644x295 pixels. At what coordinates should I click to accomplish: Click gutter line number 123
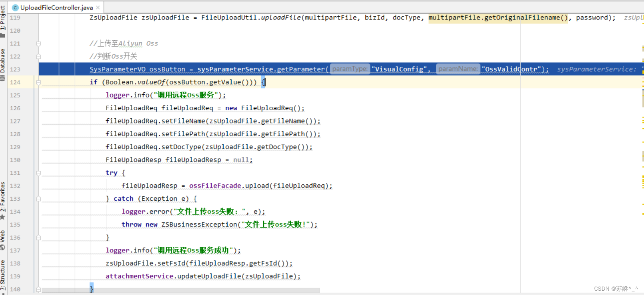pyautogui.click(x=15, y=69)
